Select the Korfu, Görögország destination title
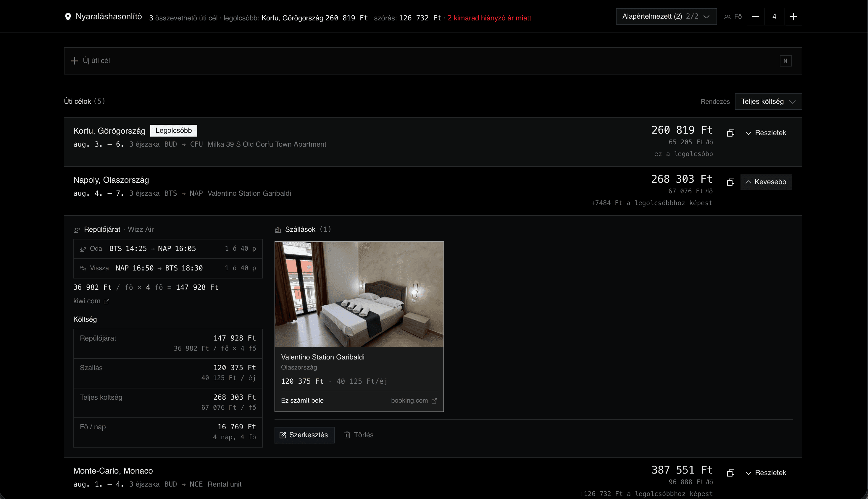The width and height of the screenshot is (868, 499). (x=109, y=131)
